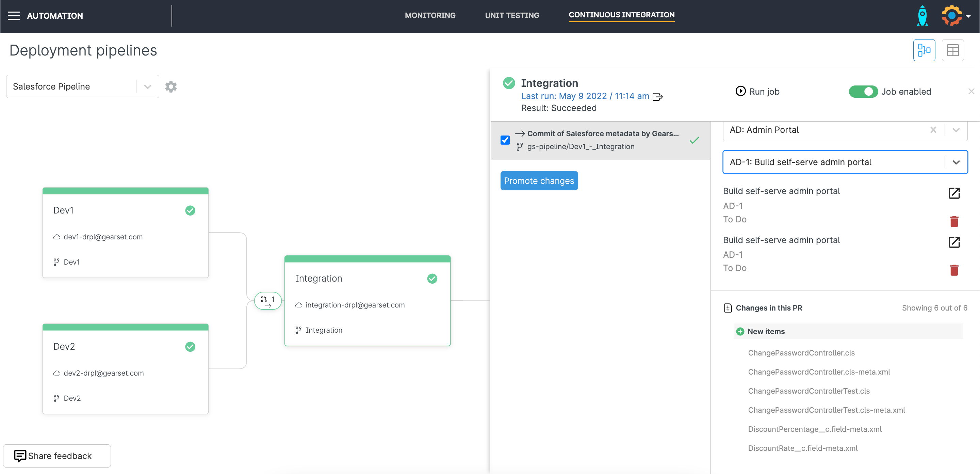Open the hamburger navigation menu

(x=14, y=16)
